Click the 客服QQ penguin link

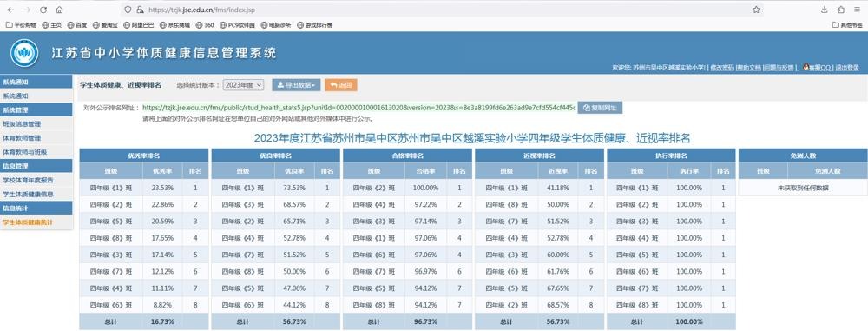(817, 68)
